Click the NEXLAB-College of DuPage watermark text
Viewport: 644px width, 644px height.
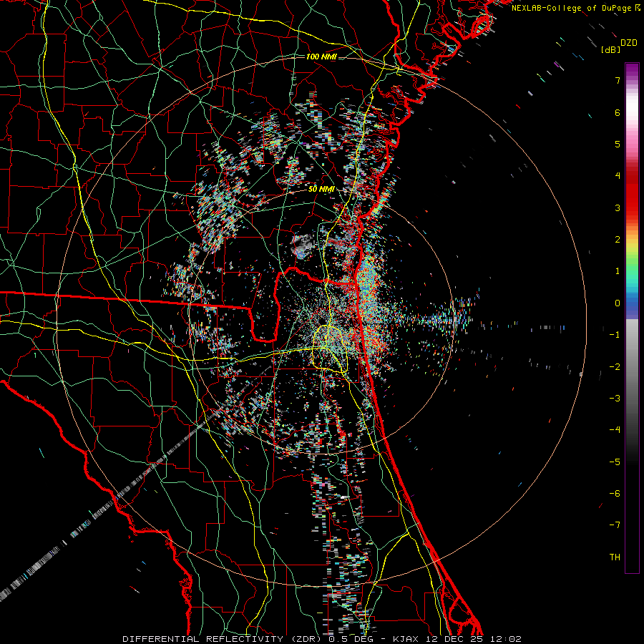(x=572, y=8)
